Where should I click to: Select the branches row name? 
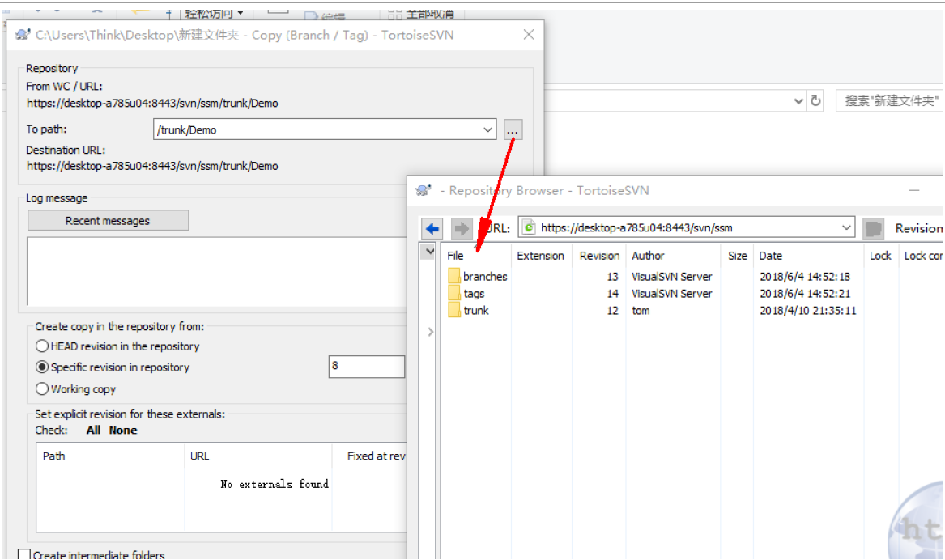[485, 277]
